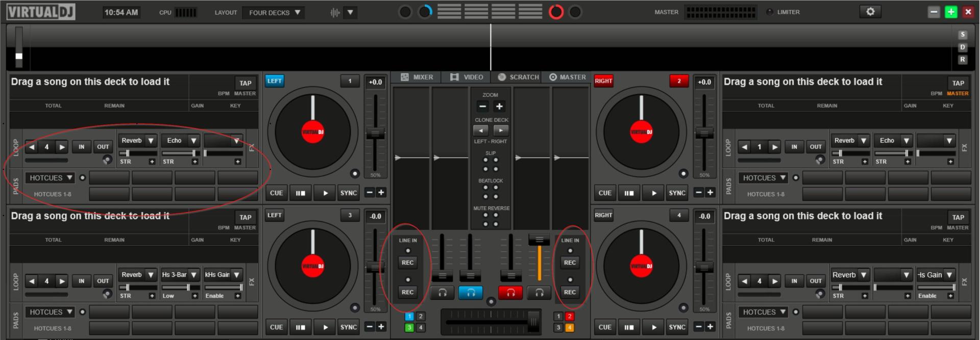The height and width of the screenshot is (340, 980).
Task: Toggle the dot beside deck 1 HOTCUES
Action: [x=82, y=178]
